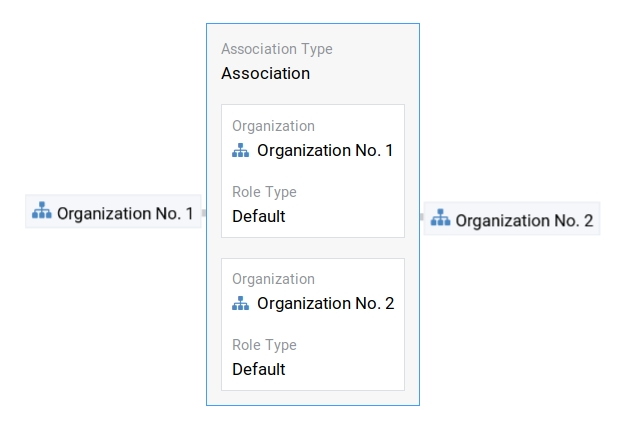Click connector handle next to left node
Viewport: 627px width, 427px height.
203,213
